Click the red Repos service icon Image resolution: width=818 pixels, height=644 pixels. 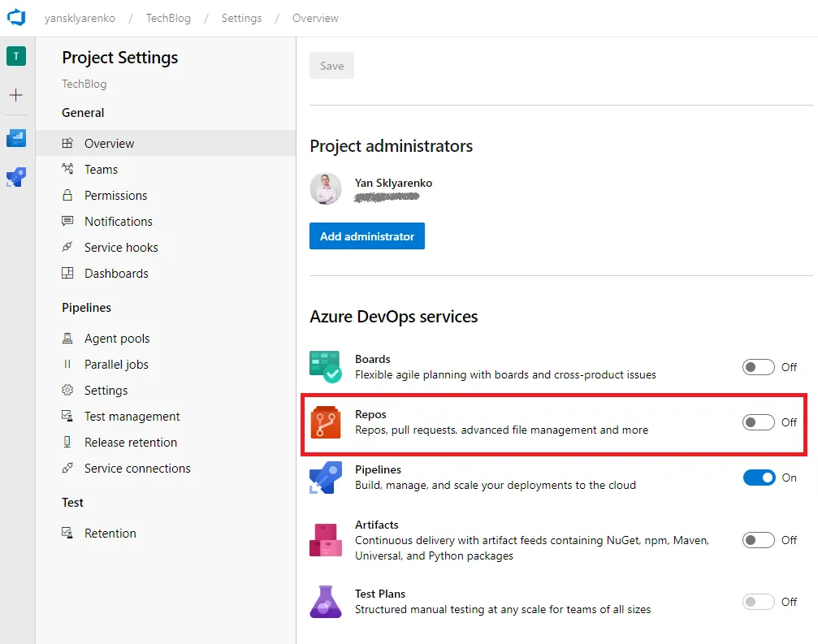click(325, 422)
